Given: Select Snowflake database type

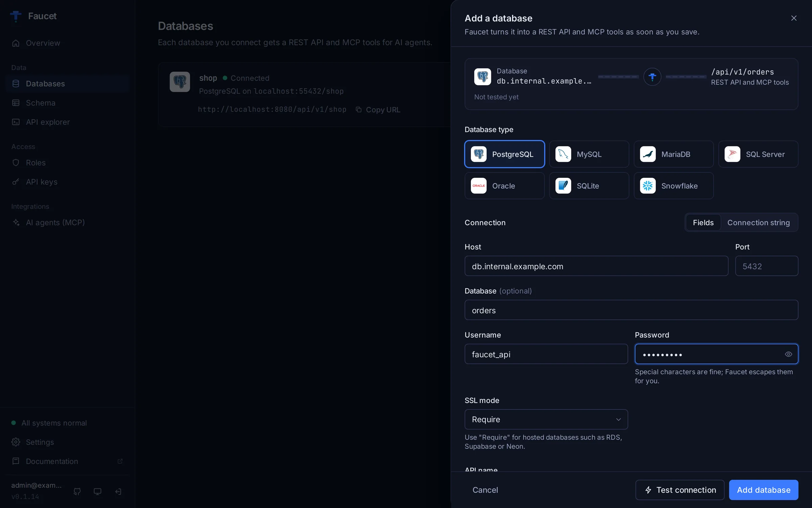Looking at the screenshot, I should (x=674, y=186).
